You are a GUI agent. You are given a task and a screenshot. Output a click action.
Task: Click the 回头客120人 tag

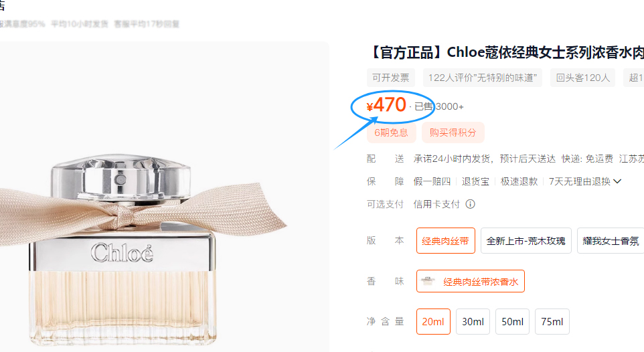coord(583,78)
